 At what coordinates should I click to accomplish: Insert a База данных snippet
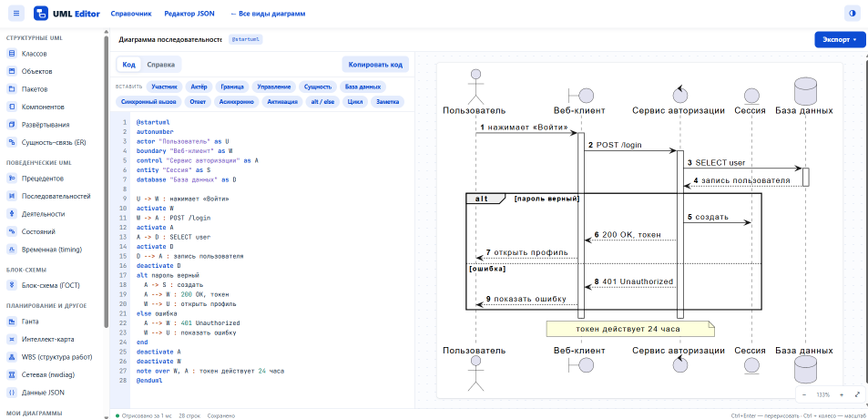click(363, 87)
